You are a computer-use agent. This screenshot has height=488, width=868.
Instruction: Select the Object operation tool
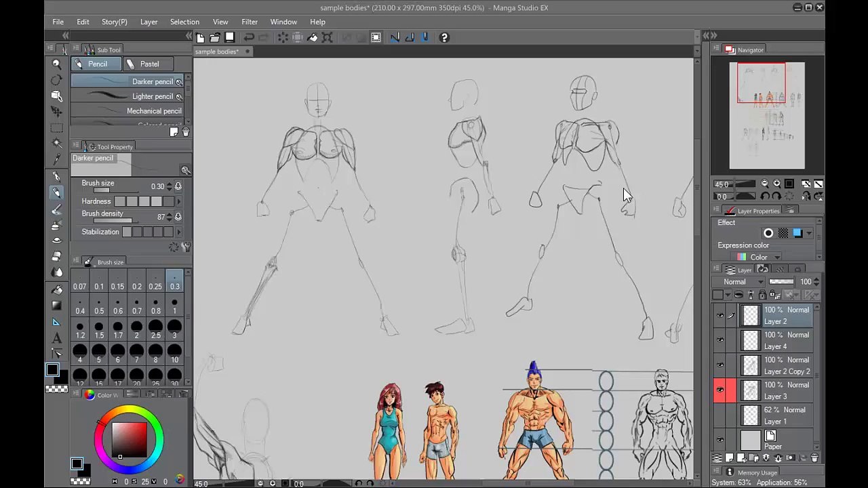(x=57, y=96)
